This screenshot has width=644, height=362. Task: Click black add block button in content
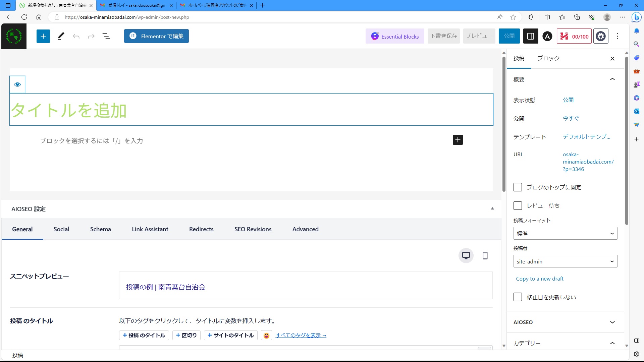[x=458, y=140]
